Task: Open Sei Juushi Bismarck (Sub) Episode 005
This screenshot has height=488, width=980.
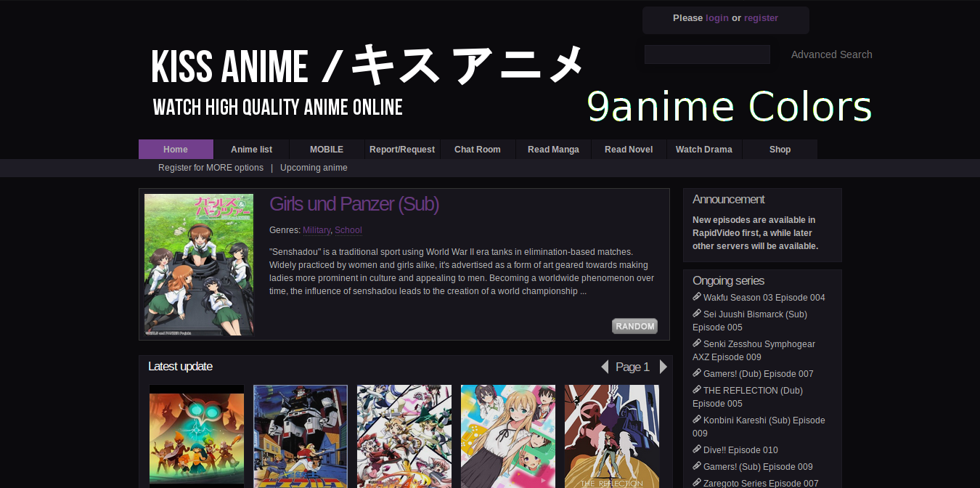Action: [x=750, y=321]
